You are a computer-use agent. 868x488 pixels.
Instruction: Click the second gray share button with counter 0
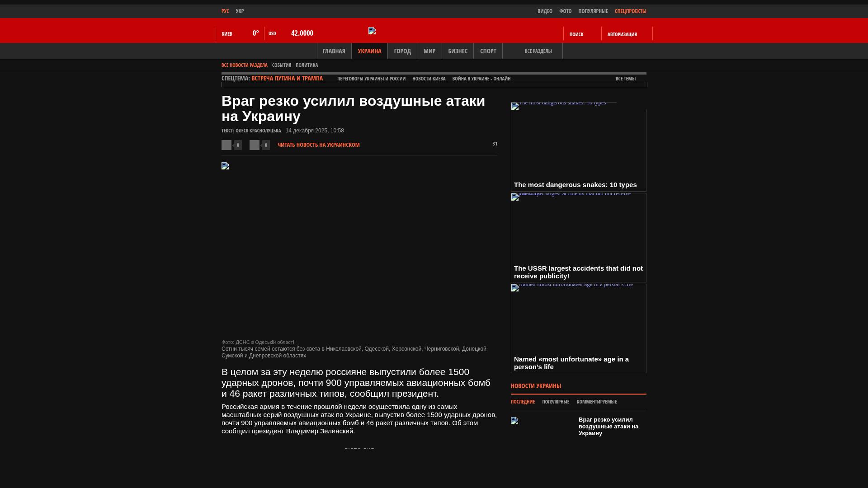pos(255,145)
